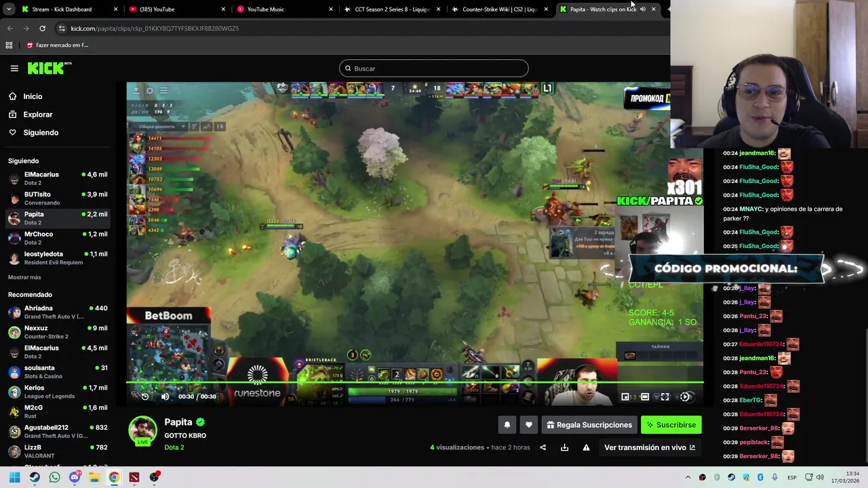Switch to Counter-Strike Wiki tab

coord(499,9)
